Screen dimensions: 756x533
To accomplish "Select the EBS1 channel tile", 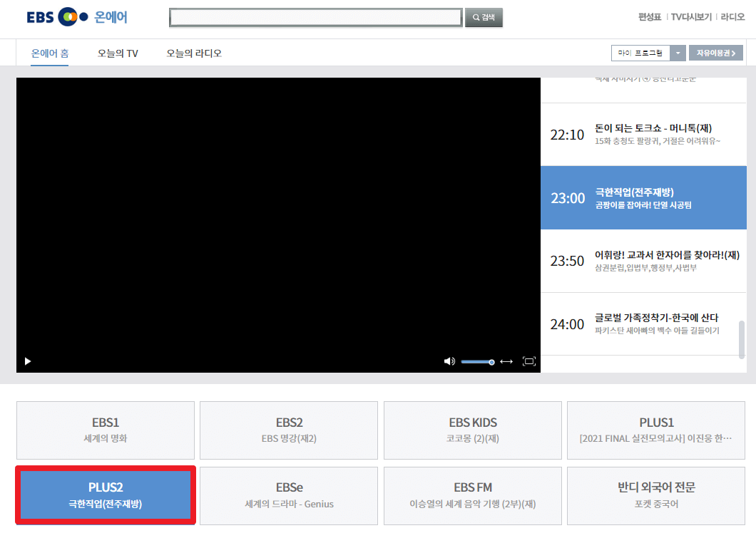I will tap(106, 430).
